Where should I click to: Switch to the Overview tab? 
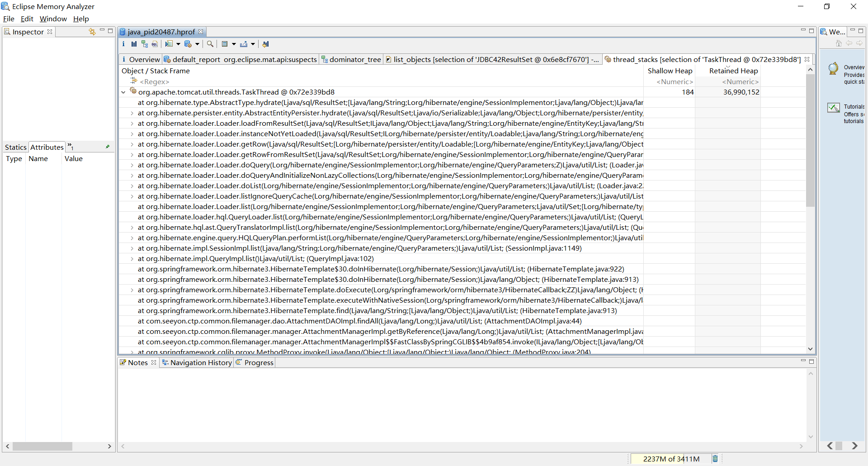pos(141,59)
